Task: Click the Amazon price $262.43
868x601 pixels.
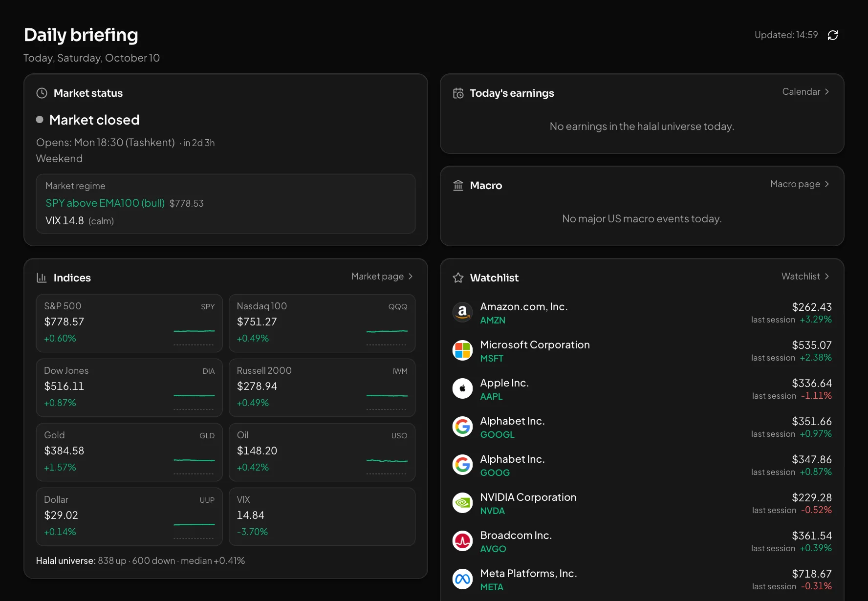Action: (812, 307)
